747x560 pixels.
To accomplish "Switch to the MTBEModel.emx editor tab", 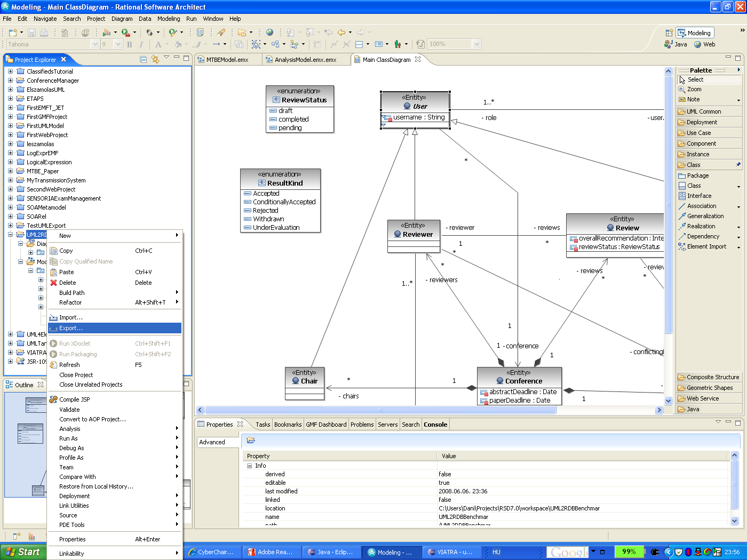I will tap(228, 60).
